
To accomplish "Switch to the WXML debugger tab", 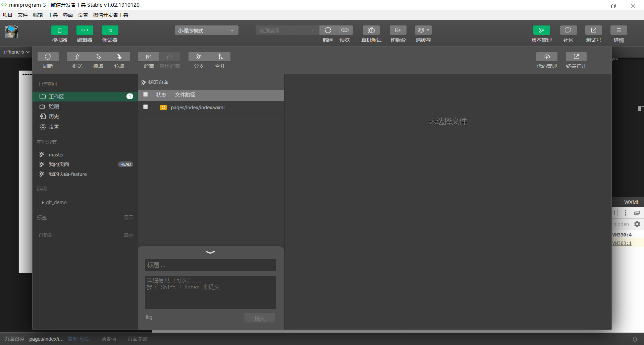I will click(632, 202).
